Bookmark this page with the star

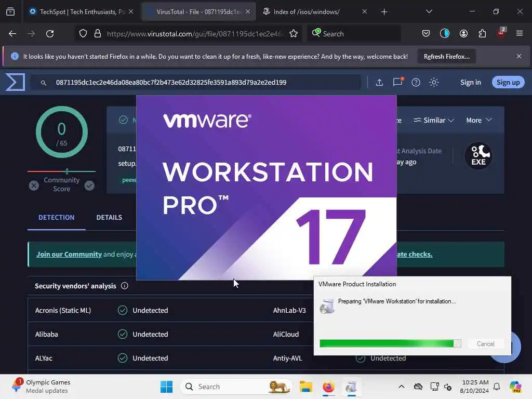(294, 34)
